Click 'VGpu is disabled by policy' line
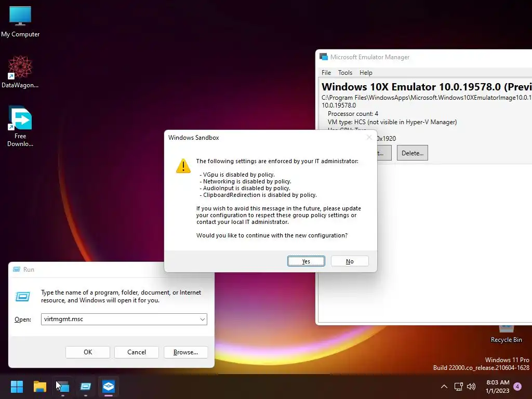This screenshot has width=532, height=399. pos(237,175)
